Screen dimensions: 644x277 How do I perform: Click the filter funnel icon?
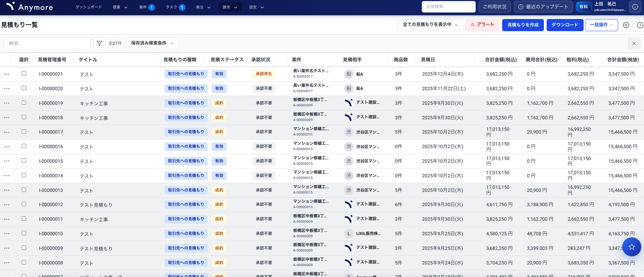[x=99, y=43]
